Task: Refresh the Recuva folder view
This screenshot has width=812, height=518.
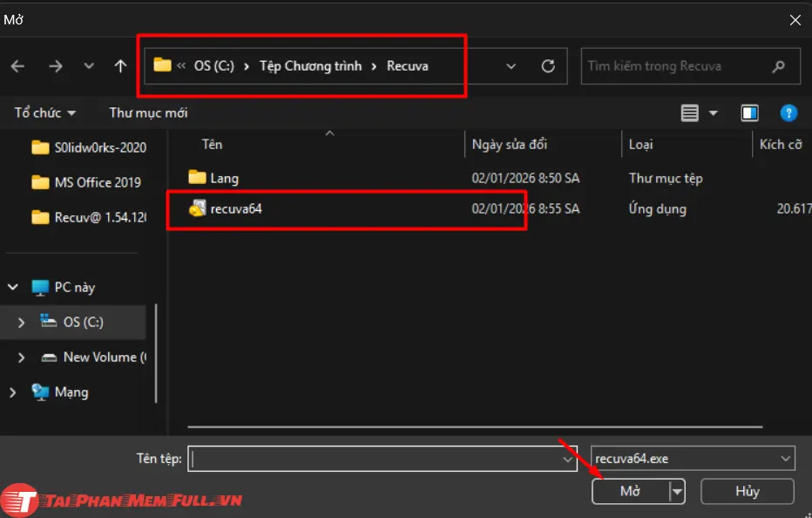Action: point(547,65)
